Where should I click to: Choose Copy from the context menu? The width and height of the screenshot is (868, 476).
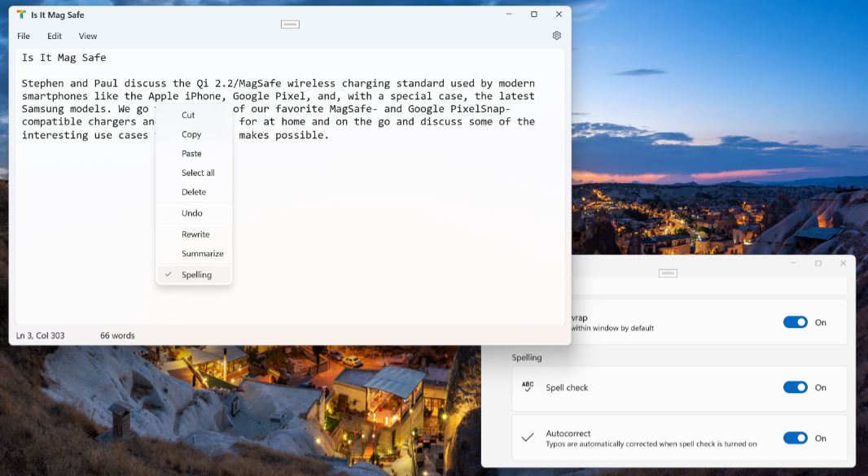[x=191, y=134]
